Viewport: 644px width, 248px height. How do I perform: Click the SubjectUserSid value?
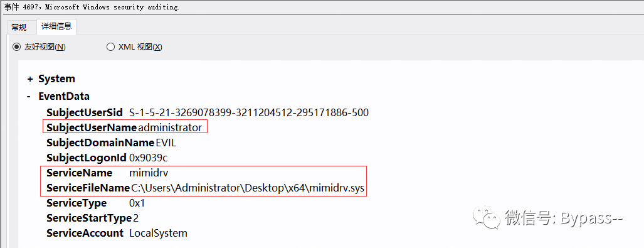tap(249, 112)
